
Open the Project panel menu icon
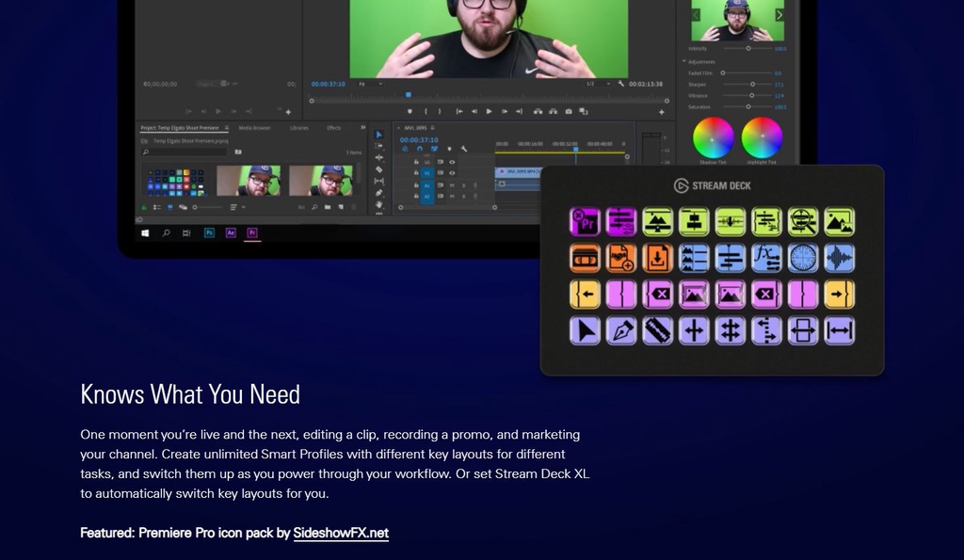pyautogui.click(x=226, y=128)
